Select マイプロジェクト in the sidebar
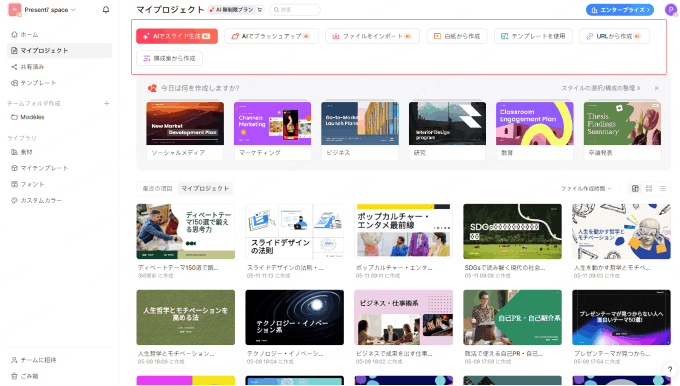The height and width of the screenshot is (386, 680). click(x=59, y=50)
